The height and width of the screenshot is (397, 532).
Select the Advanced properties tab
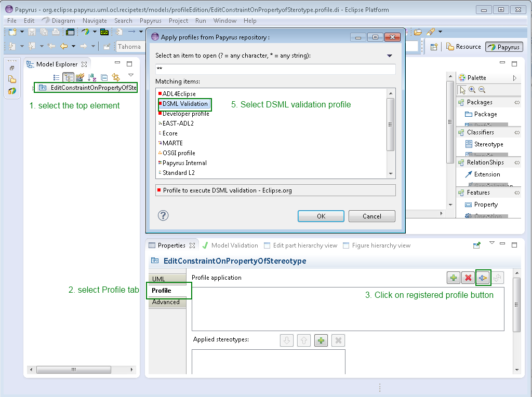167,302
